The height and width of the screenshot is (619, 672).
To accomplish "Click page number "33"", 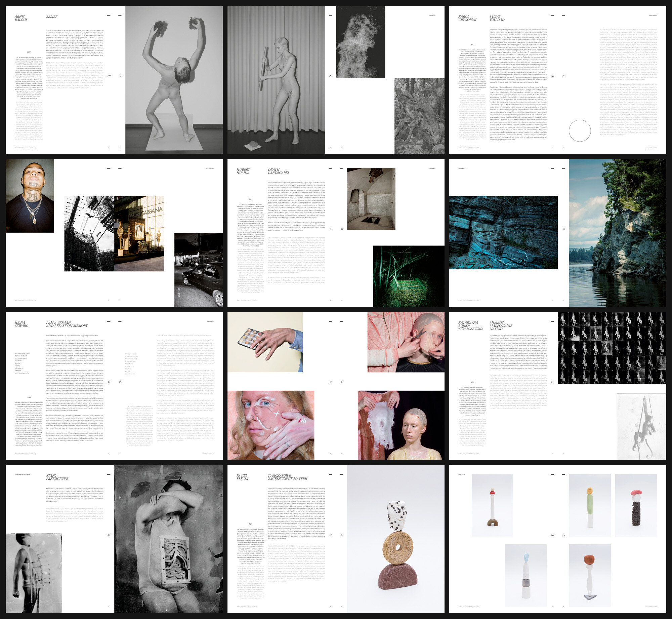I will (x=563, y=229).
